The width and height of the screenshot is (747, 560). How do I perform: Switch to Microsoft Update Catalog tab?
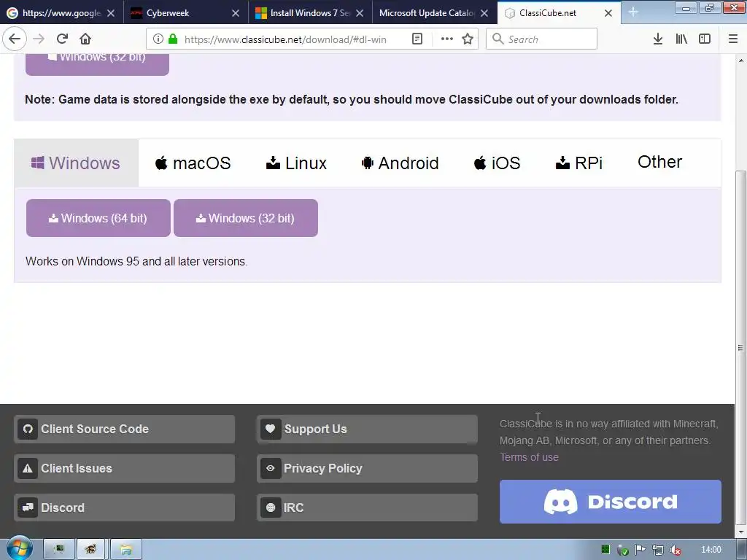pyautogui.click(x=434, y=13)
